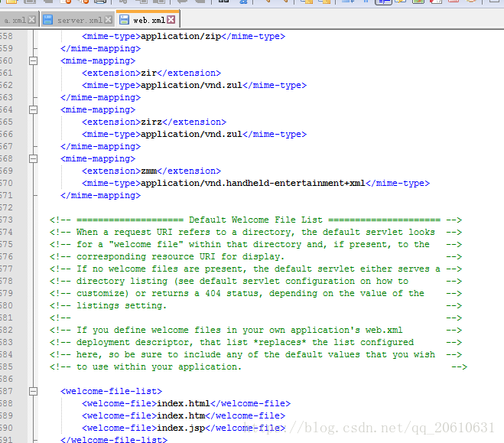Click comment 'If you define welcome files'
Image resolution: width=504 pixels, height=443 pixels.
coord(255,330)
